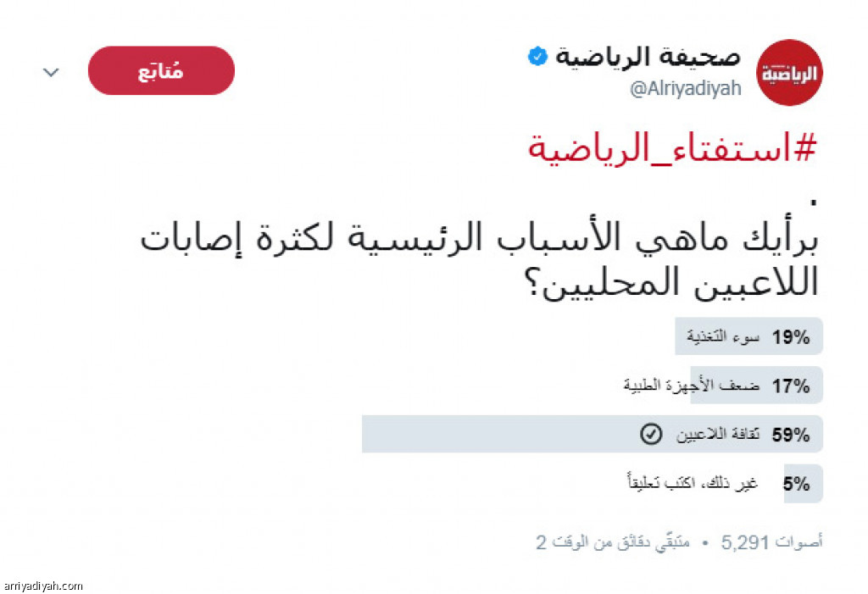Click the 59% poll result value

pos(791,435)
